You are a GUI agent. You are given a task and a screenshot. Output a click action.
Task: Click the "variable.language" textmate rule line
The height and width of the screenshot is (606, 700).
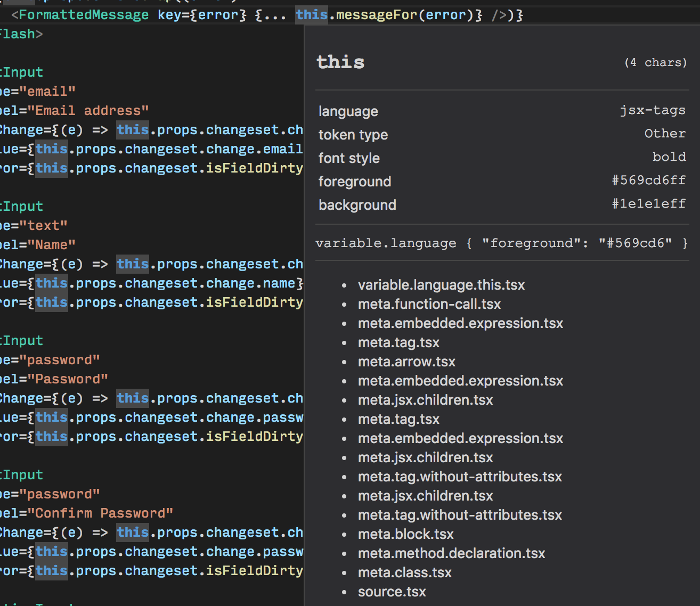(x=386, y=243)
